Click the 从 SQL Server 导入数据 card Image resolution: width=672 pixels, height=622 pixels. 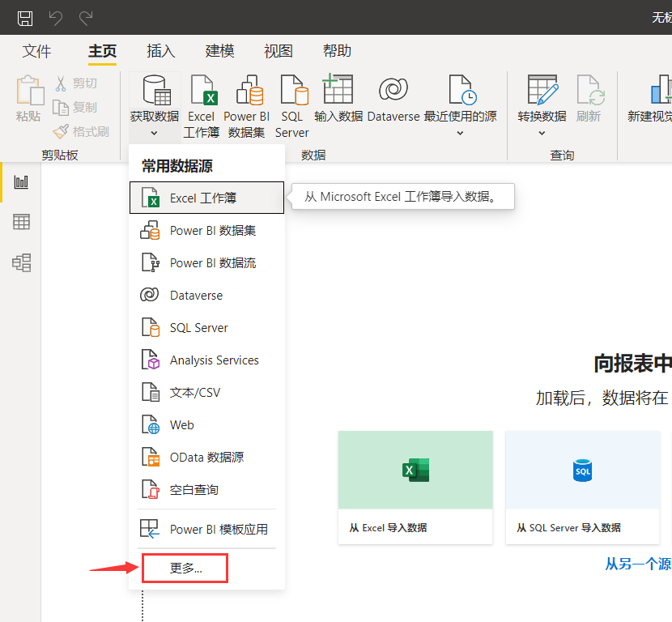coord(582,487)
